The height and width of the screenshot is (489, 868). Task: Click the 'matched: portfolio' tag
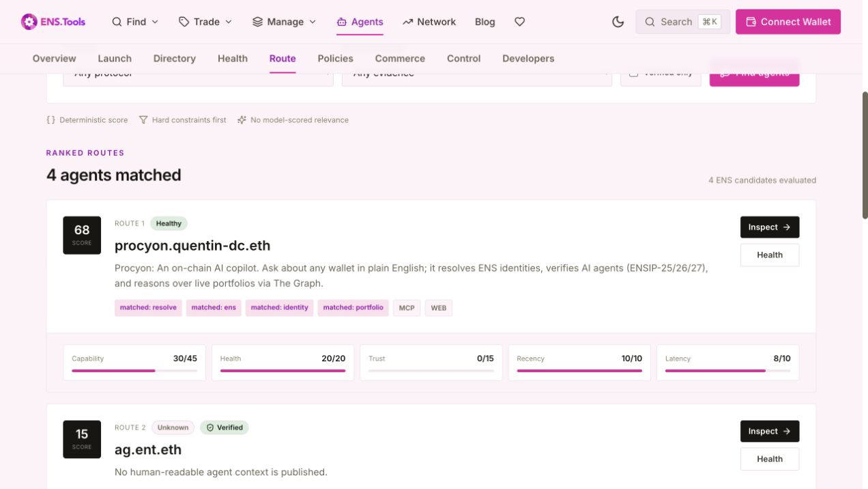coord(353,308)
